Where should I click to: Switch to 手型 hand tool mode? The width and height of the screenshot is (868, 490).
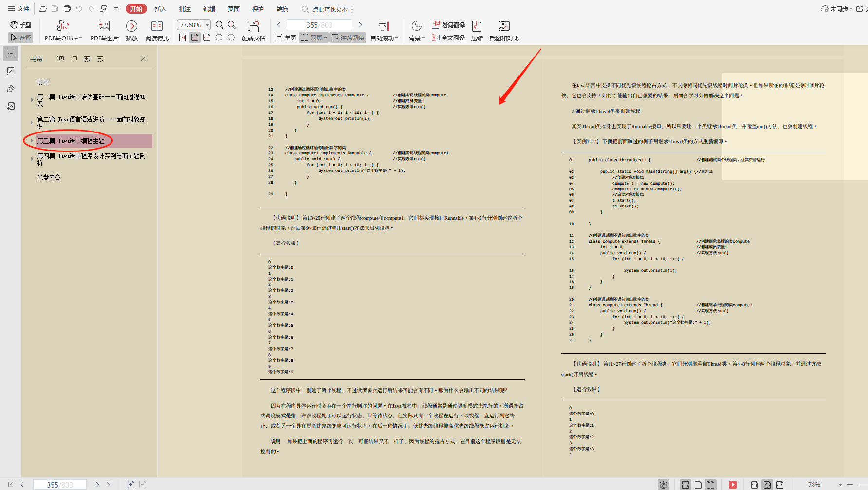(x=20, y=25)
